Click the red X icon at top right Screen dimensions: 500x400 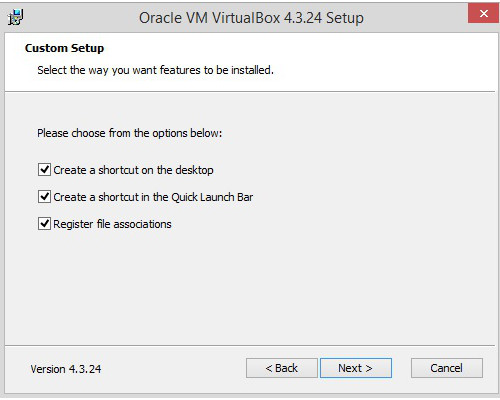483,14
